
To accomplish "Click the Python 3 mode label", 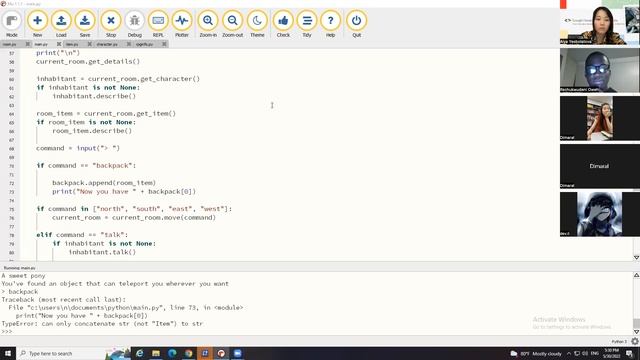I will pos(619,341).
